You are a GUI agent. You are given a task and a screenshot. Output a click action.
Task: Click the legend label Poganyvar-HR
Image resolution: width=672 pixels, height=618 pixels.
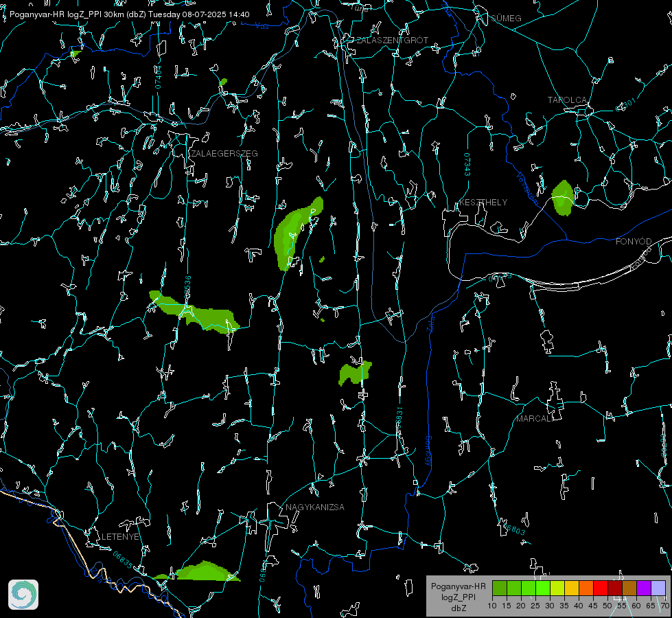pyautogui.click(x=458, y=586)
